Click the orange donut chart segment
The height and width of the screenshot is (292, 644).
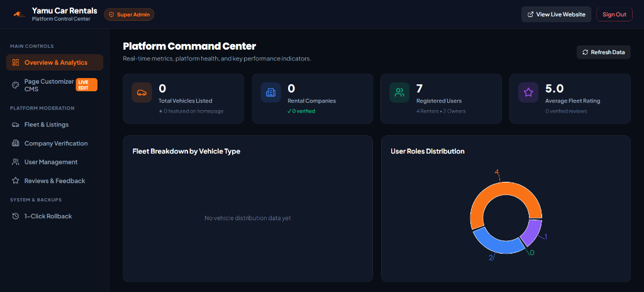[501, 189]
